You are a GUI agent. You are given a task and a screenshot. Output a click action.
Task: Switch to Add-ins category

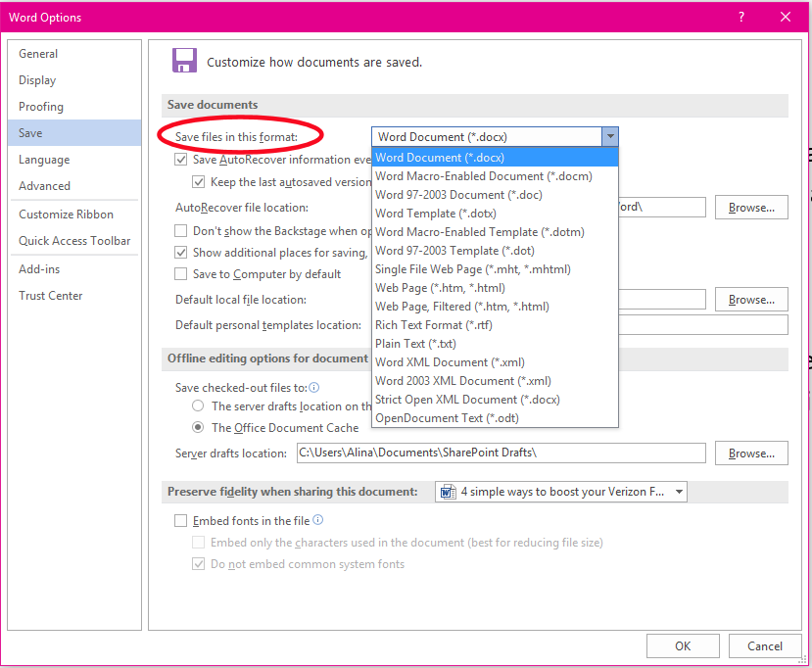tap(74, 268)
